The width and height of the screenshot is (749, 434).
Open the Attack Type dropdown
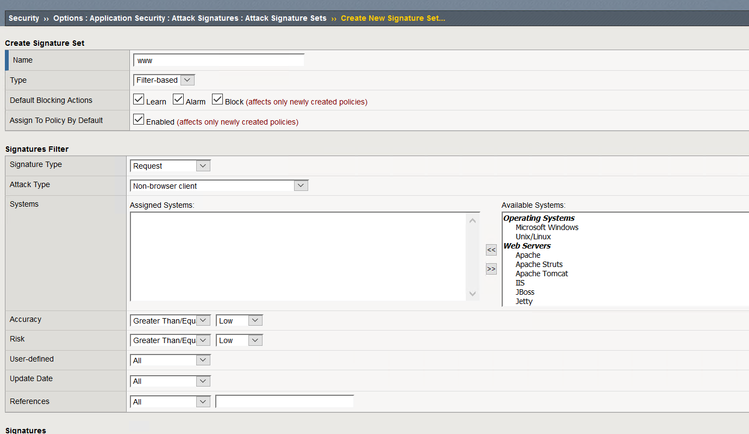[x=219, y=185]
